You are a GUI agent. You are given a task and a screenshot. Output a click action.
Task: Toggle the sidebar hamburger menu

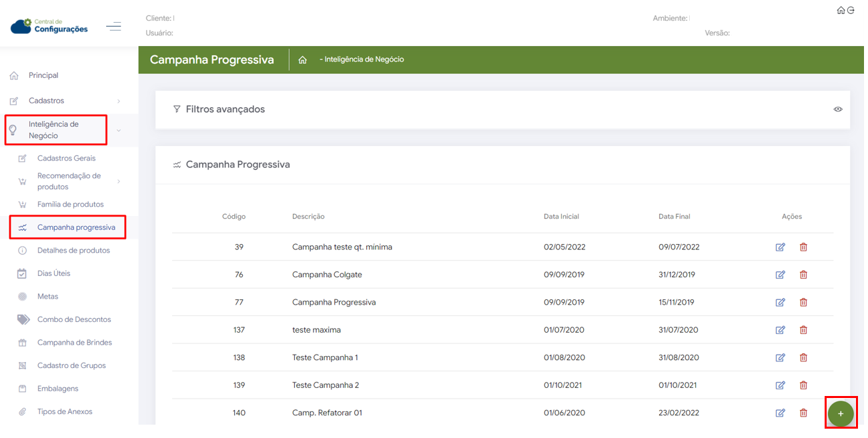point(113,27)
